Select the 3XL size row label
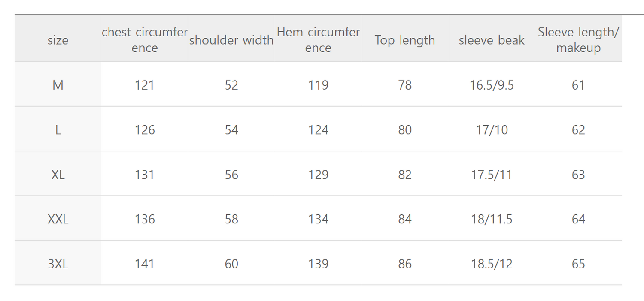Viewport: 644px width, 301px height. coord(58,264)
